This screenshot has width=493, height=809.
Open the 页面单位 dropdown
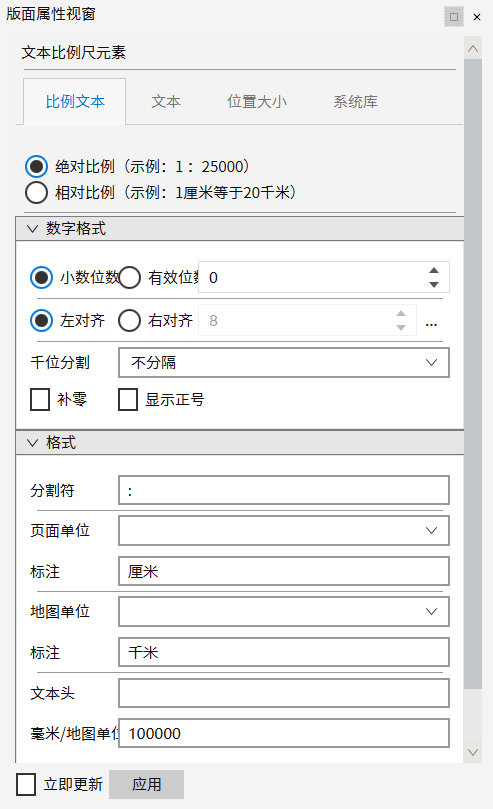coord(284,530)
